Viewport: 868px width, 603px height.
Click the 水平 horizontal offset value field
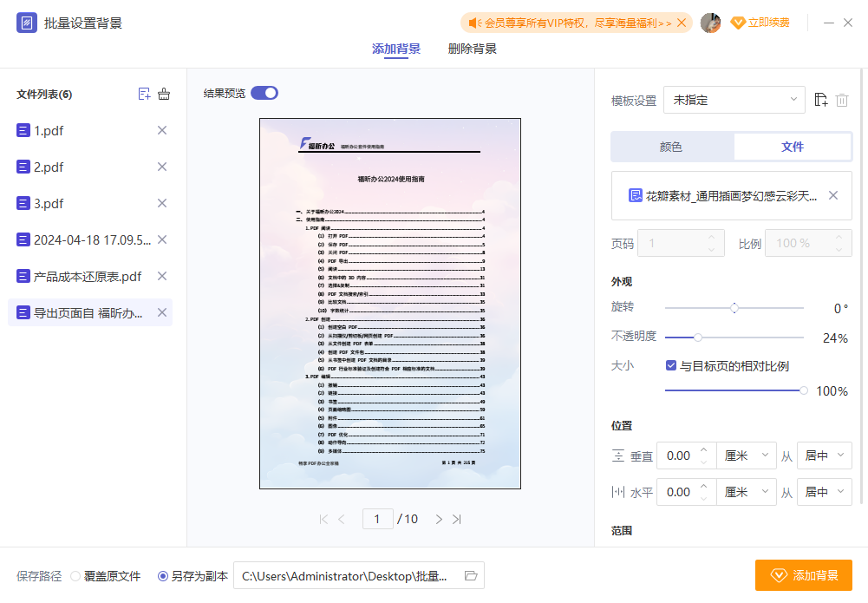tap(678, 492)
